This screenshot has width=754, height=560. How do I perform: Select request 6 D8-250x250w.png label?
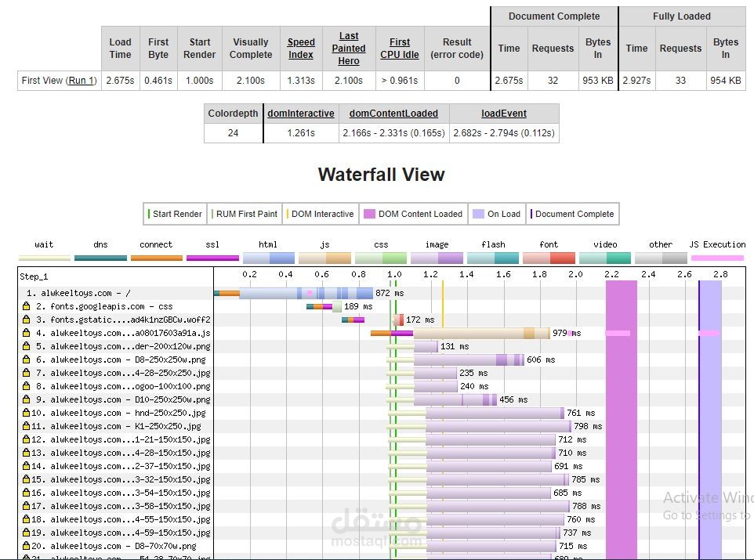(x=120, y=359)
